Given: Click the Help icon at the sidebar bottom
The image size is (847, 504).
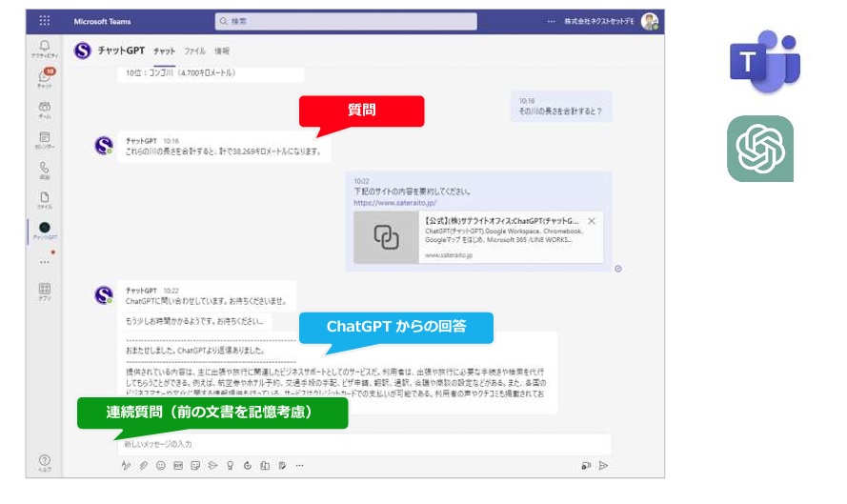Looking at the screenshot, I should [x=44, y=462].
